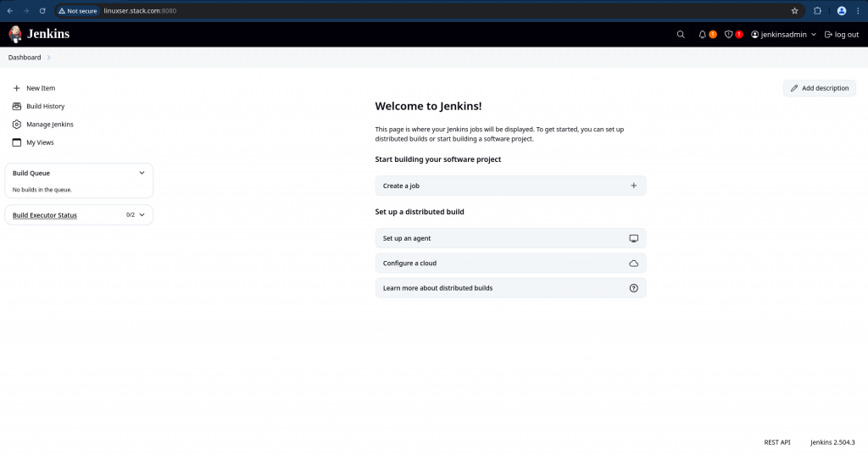Click 'Set up a distributed build' heading

tap(420, 212)
